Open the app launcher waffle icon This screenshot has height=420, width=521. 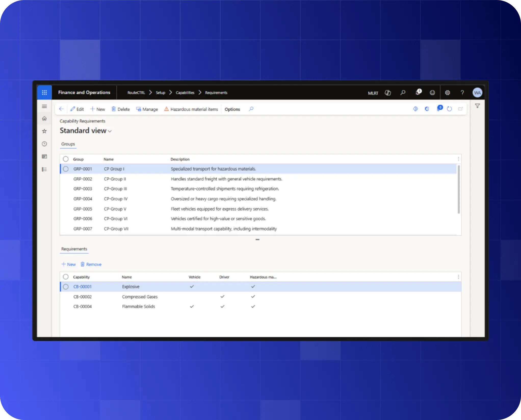point(44,93)
